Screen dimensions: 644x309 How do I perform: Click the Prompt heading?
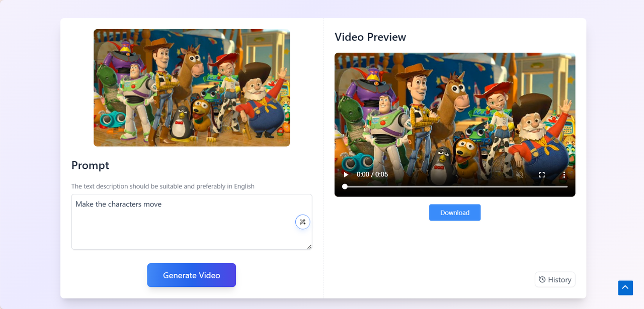pyautogui.click(x=90, y=165)
